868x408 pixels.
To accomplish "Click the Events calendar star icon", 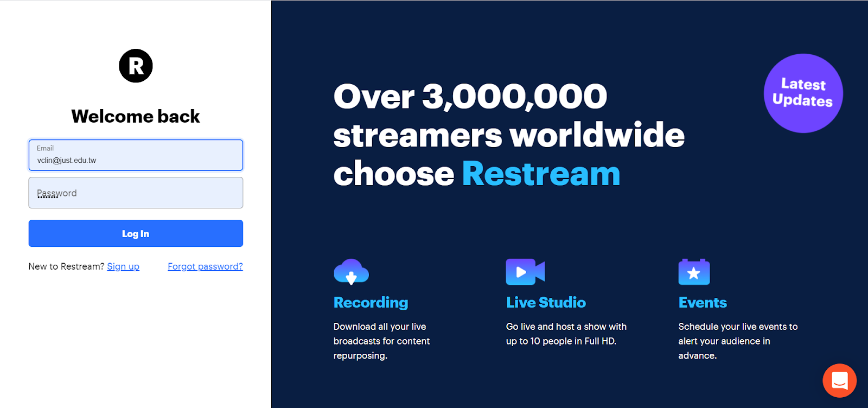I will point(694,272).
